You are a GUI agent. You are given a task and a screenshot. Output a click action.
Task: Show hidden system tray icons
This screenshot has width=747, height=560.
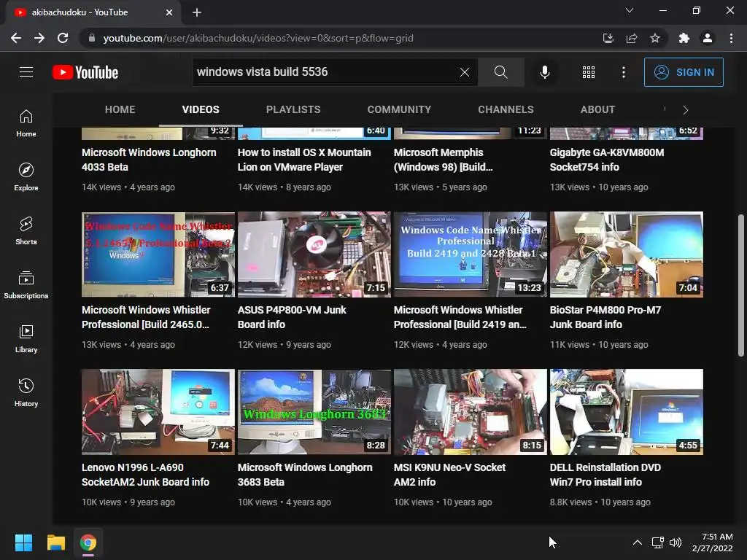pos(637,542)
